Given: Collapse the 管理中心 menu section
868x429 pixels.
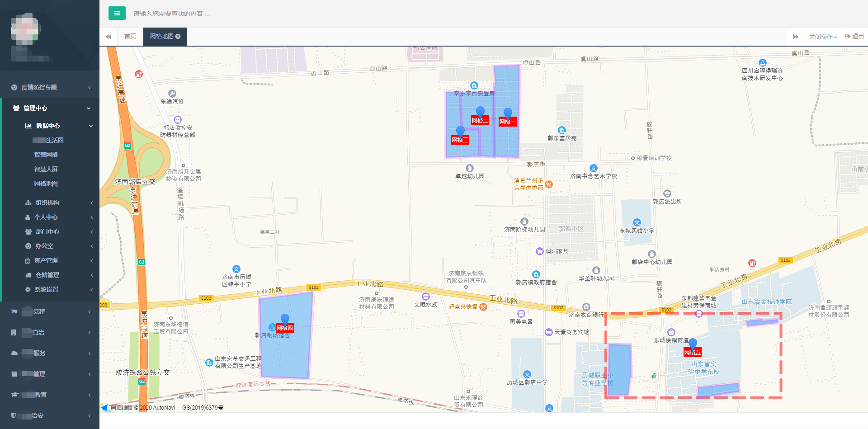Looking at the screenshot, I should (x=50, y=108).
